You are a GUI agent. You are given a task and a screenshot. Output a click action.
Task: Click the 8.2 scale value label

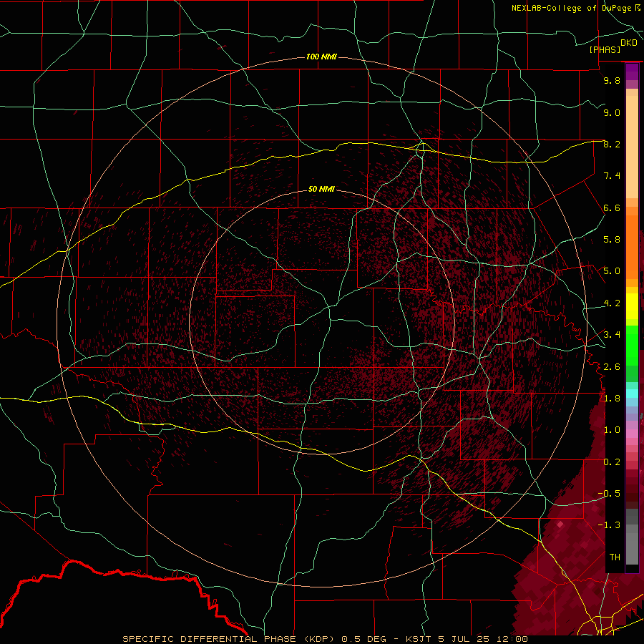click(x=612, y=144)
